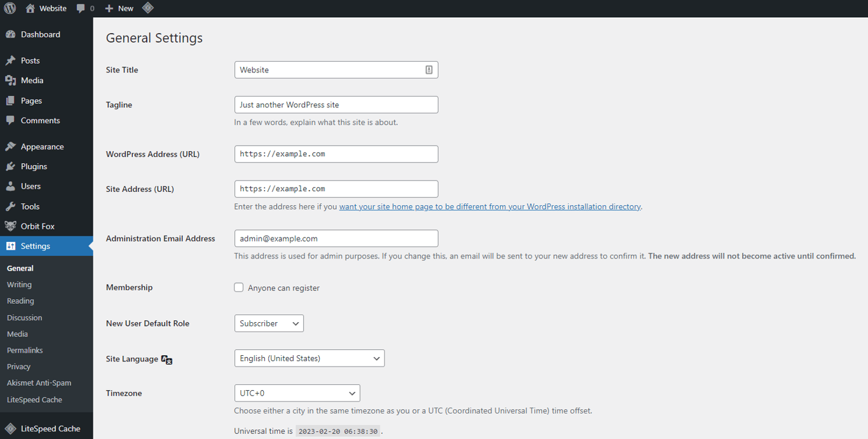
Task: Click the Orbit Fox wolf icon
Action: pos(11,226)
